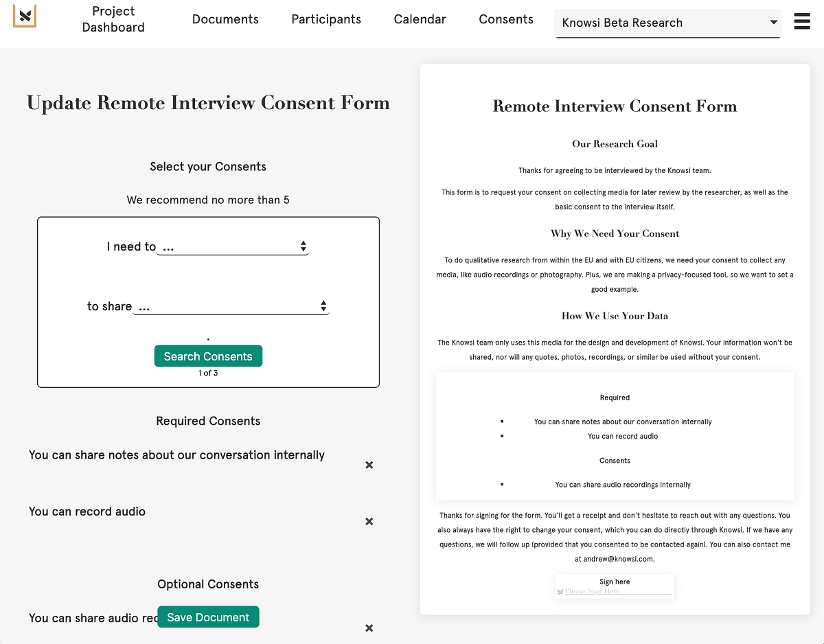Remove the 'record audio' consent with its X
The image size is (824, 644).
pyautogui.click(x=369, y=522)
